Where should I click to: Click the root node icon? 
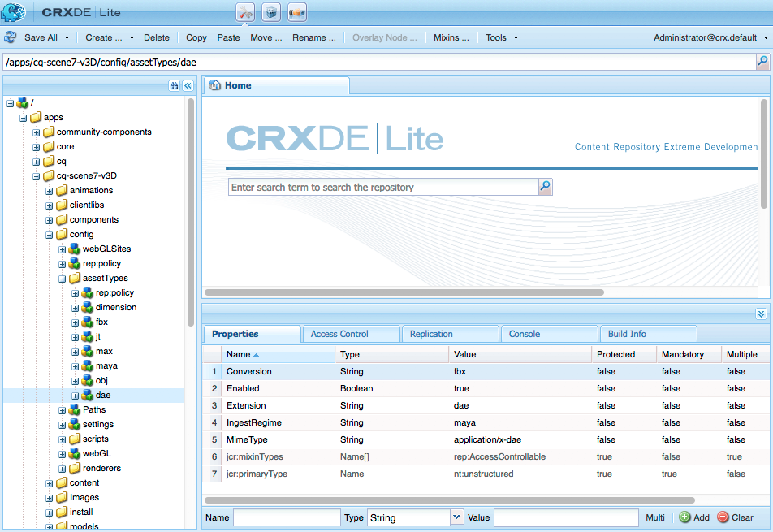pos(22,102)
